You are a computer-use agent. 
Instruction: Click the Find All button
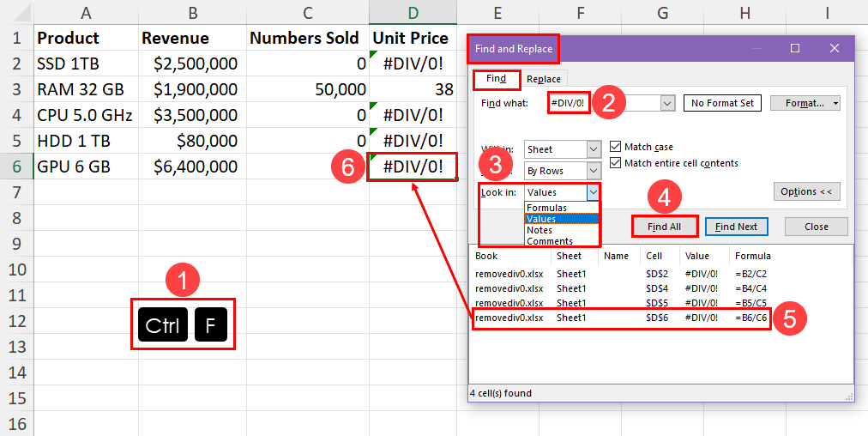664,227
